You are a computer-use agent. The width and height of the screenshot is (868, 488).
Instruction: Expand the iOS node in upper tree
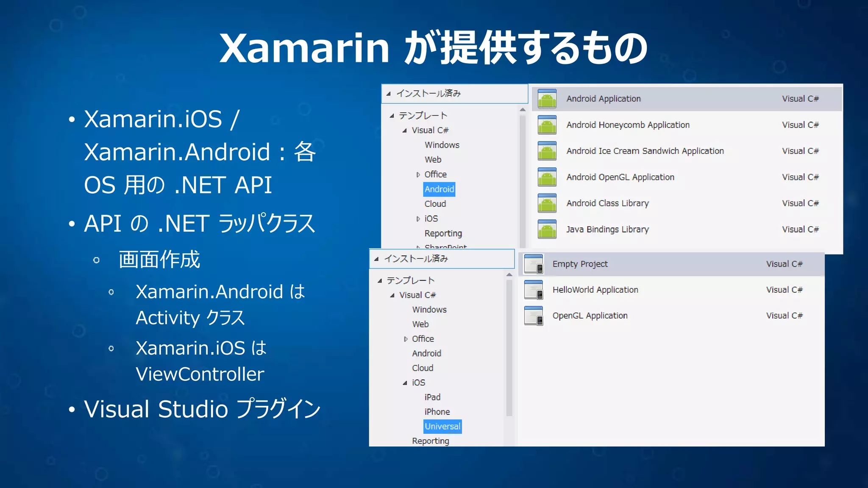418,219
